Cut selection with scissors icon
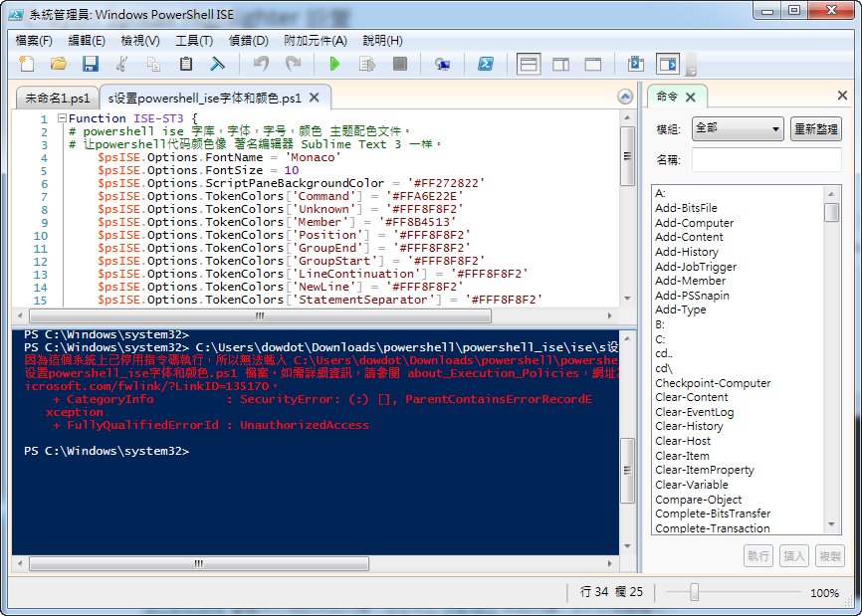 tap(121, 65)
